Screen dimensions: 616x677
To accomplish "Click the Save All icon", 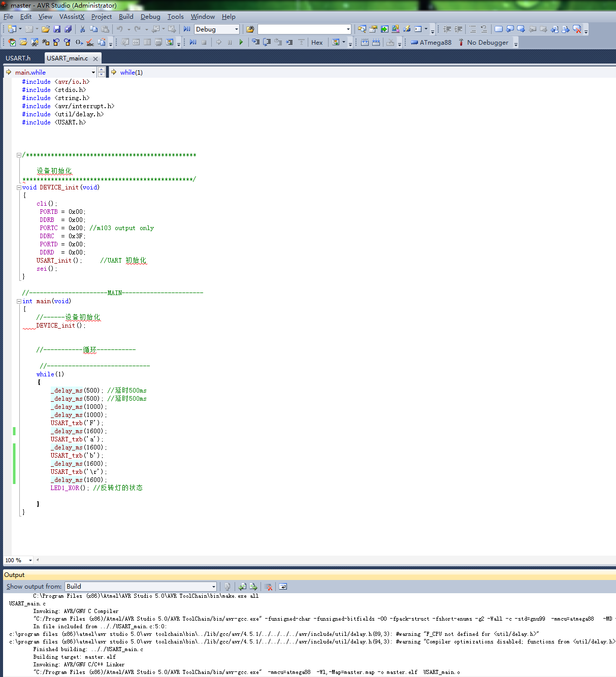I will pos(68,29).
